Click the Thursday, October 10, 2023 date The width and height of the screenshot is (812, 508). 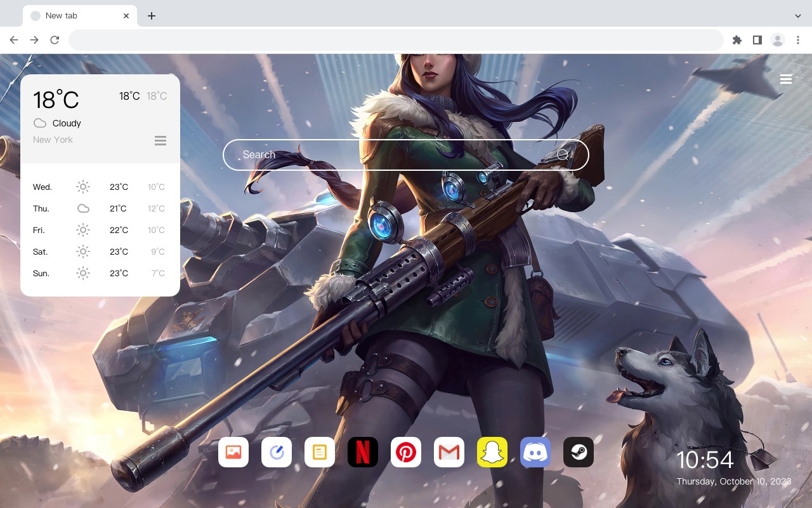734,481
